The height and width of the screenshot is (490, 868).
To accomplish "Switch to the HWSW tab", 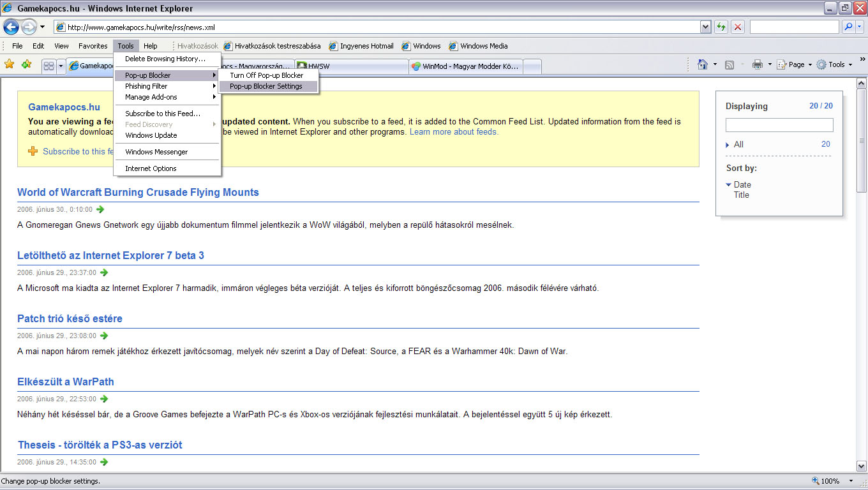I will coord(351,66).
